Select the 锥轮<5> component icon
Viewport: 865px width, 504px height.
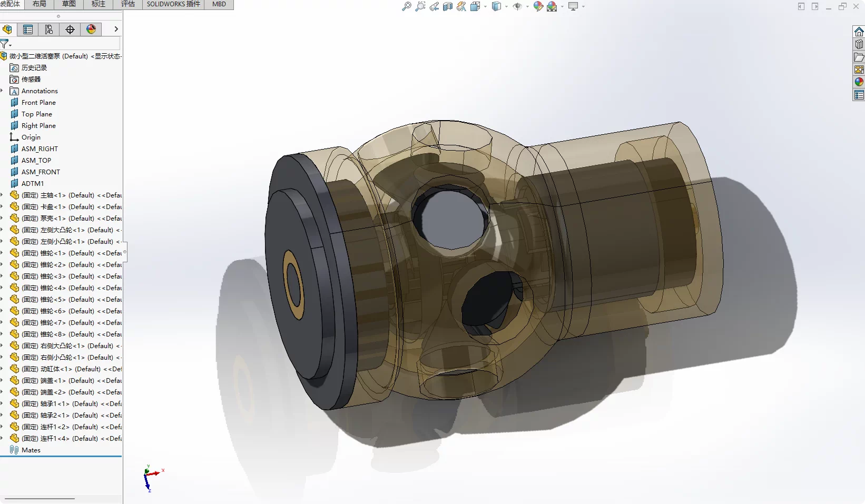[x=14, y=300]
